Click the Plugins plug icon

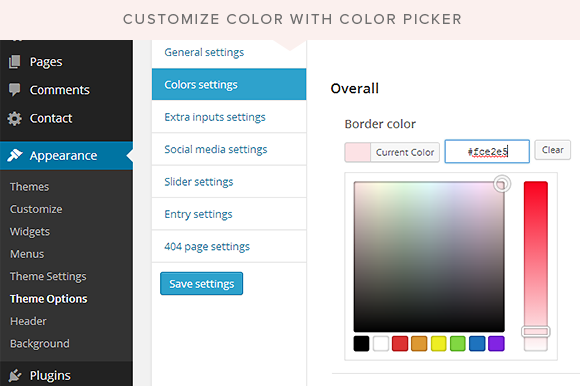point(15,375)
